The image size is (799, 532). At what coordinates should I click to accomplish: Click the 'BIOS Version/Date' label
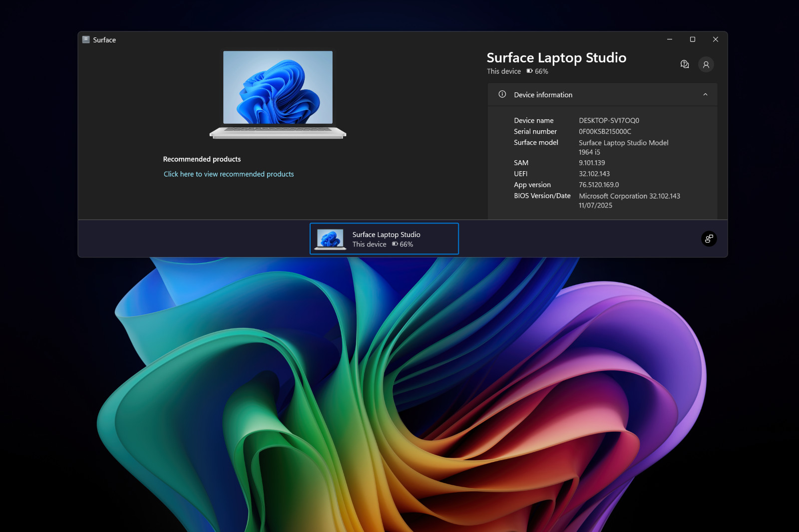pyautogui.click(x=542, y=196)
